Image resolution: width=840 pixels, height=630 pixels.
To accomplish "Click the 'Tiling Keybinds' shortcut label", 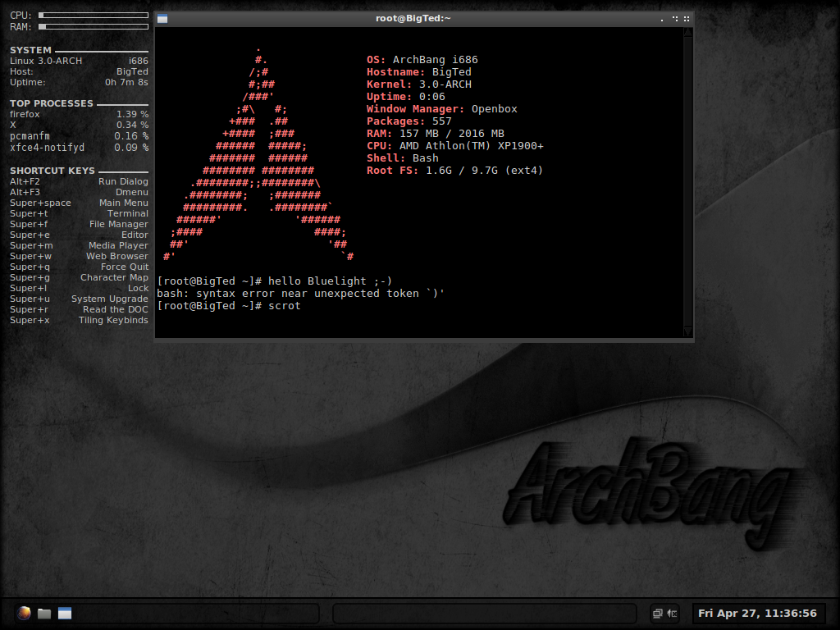I will 113,321.
